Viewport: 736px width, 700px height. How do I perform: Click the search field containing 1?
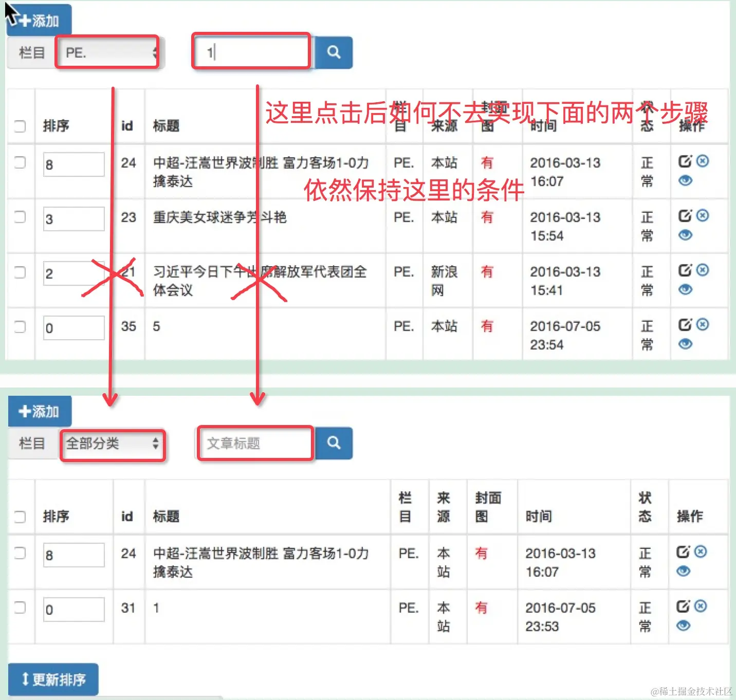pos(251,51)
